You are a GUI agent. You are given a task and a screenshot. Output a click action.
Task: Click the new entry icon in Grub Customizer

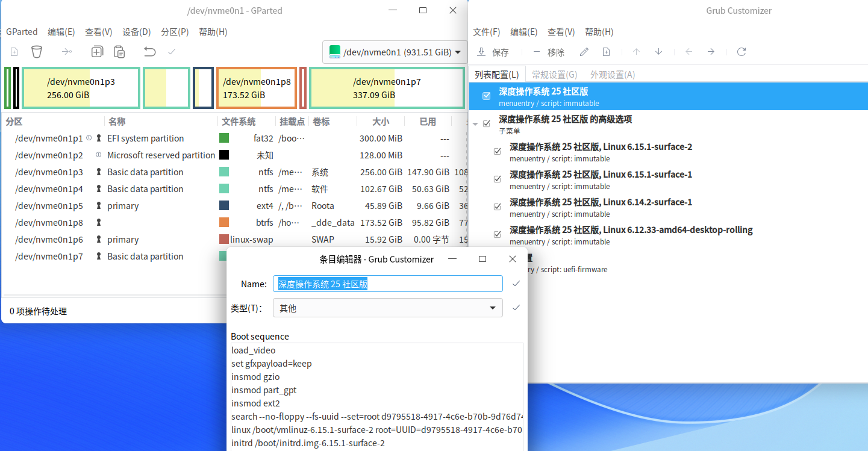607,52
